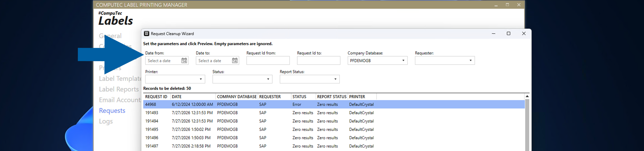Sort by REPORT STATUS column header
This screenshot has width=644, height=151.
tap(332, 97)
